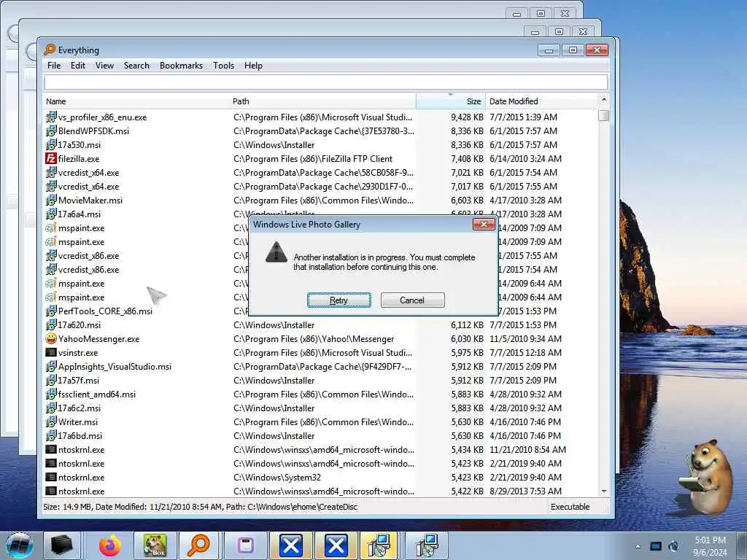
Task: Click the 9,428 KB size cell
Action: 467,117
